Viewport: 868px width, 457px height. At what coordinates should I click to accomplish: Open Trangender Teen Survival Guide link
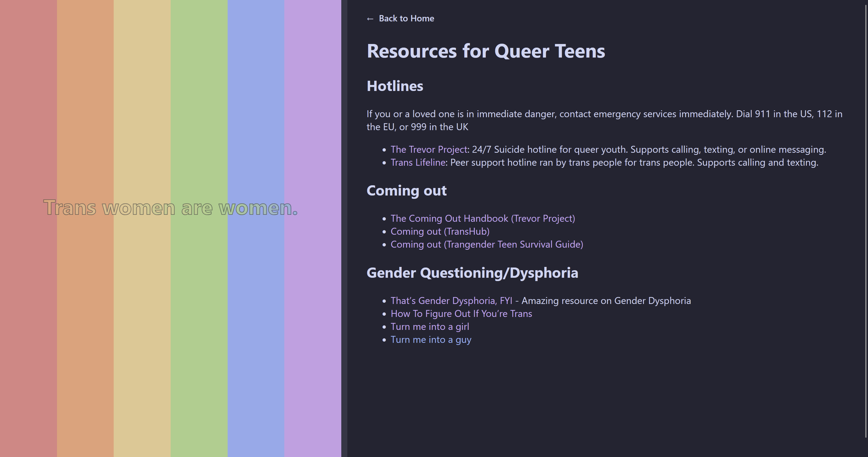(487, 245)
